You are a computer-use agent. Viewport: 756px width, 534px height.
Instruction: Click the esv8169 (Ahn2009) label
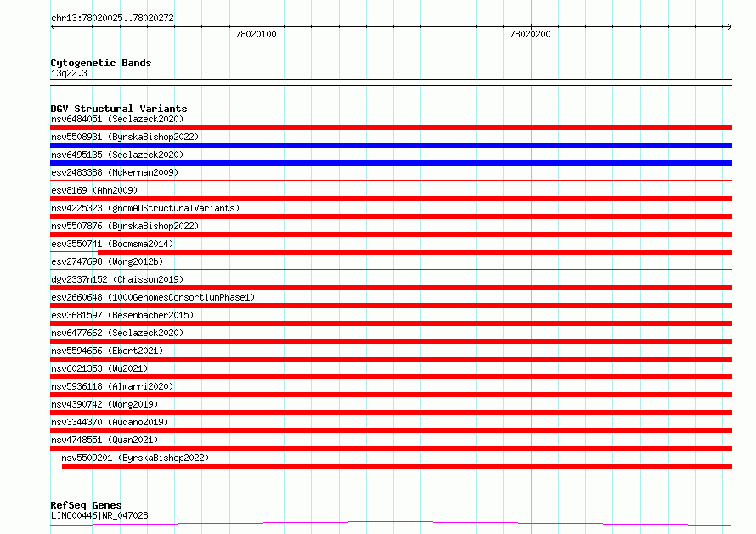tap(94, 190)
